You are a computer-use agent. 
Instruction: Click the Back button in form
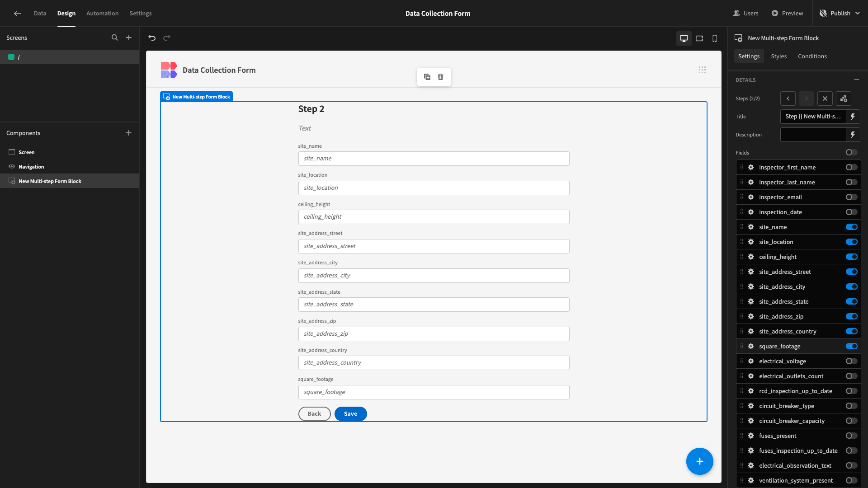[314, 414]
